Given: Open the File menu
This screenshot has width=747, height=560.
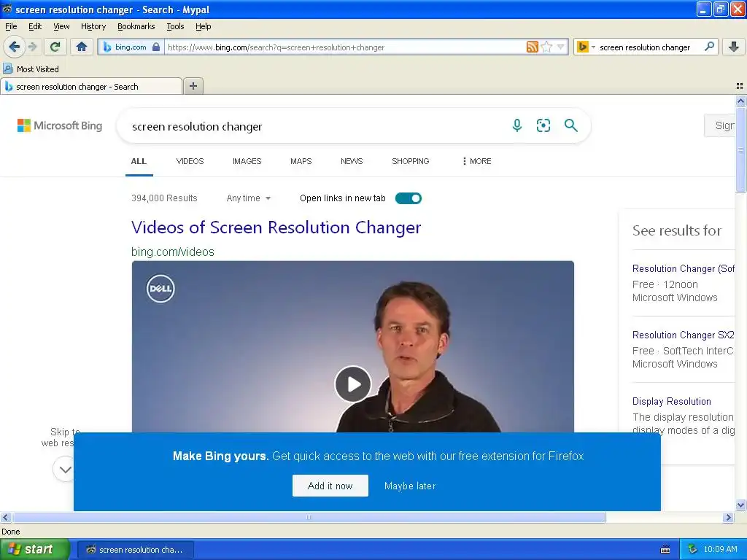Looking at the screenshot, I should 11,26.
